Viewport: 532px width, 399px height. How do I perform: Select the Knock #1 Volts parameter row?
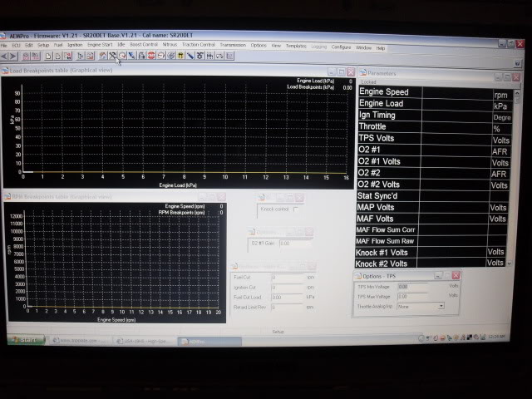click(x=430, y=253)
